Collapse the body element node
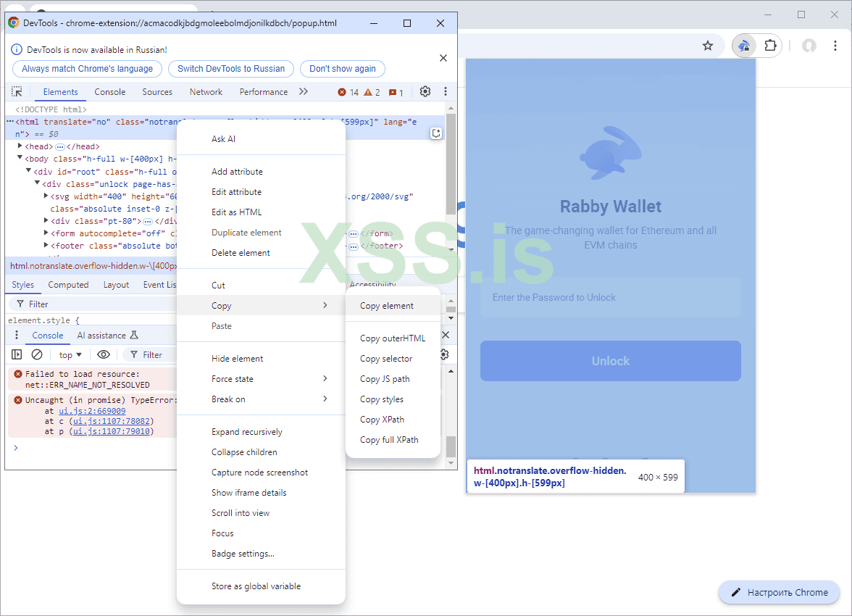The image size is (852, 616). pos(20,158)
